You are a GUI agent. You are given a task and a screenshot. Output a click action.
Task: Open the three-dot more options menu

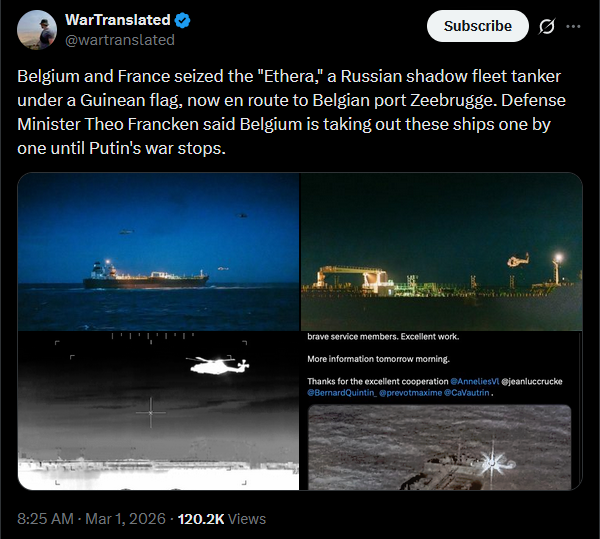coord(573,26)
